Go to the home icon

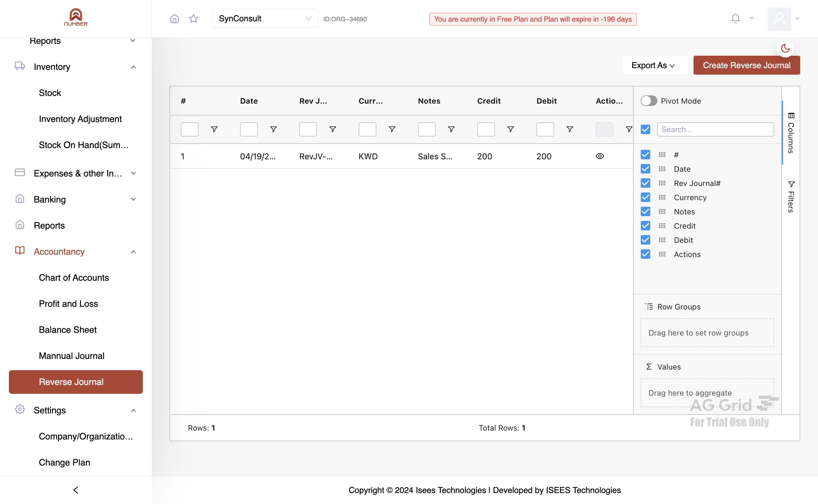click(175, 19)
